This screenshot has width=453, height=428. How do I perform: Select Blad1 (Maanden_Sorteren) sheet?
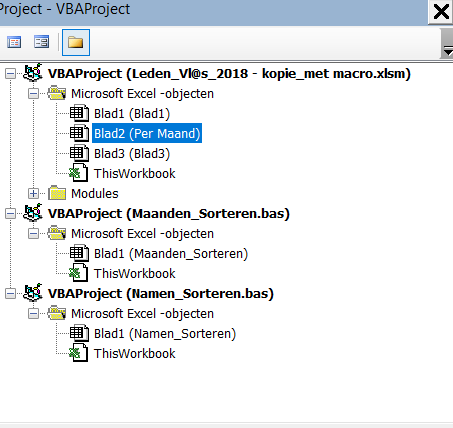[171, 254]
